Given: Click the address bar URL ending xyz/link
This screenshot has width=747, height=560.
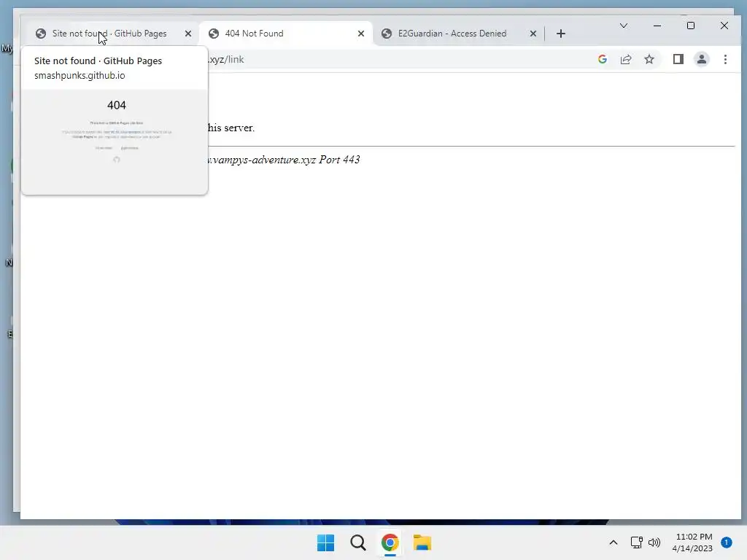Looking at the screenshot, I should point(226,60).
